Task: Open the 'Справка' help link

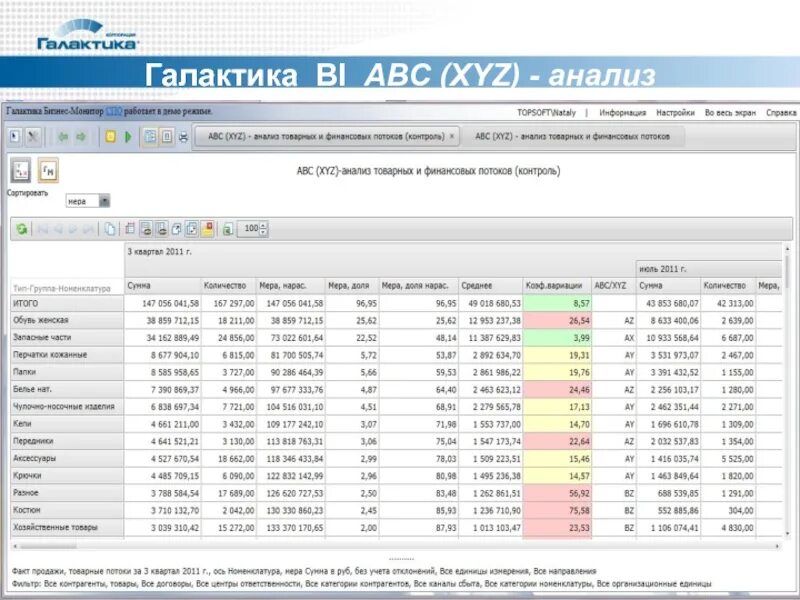Action: click(x=781, y=113)
